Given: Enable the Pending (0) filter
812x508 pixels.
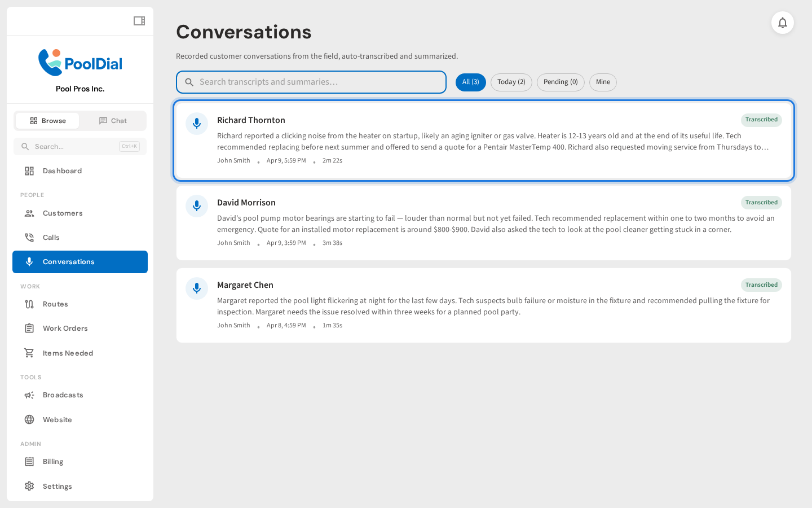Looking at the screenshot, I should point(561,82).
